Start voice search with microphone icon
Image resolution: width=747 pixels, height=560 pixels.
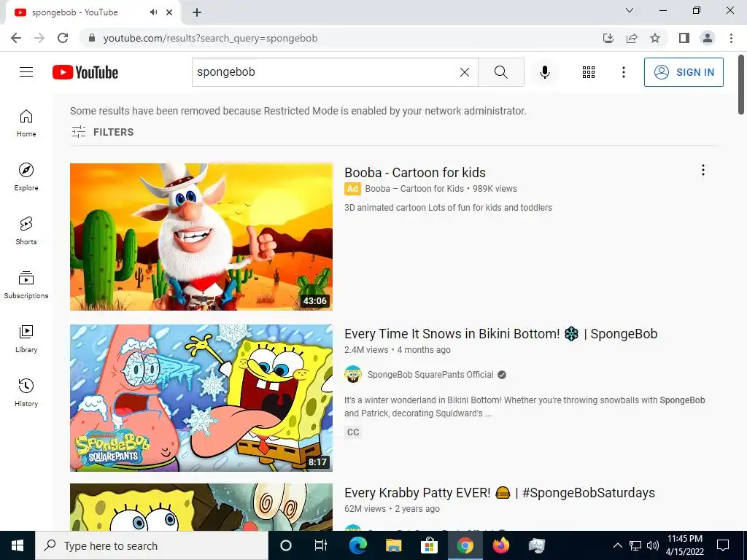[544, 72]
